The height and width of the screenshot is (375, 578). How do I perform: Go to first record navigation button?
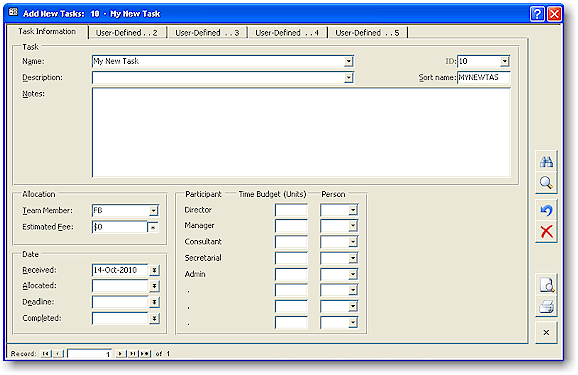(46, 354)
